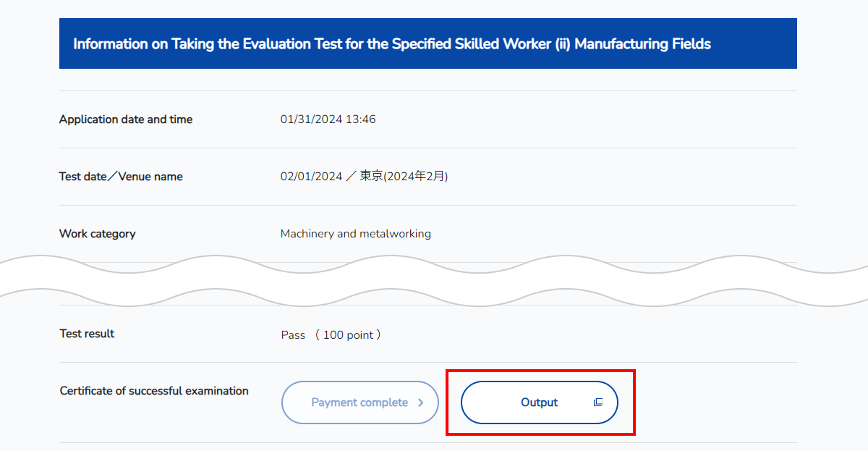Click the Work category label
Viewport: 868px width, 451px height.
coord(97,234)
